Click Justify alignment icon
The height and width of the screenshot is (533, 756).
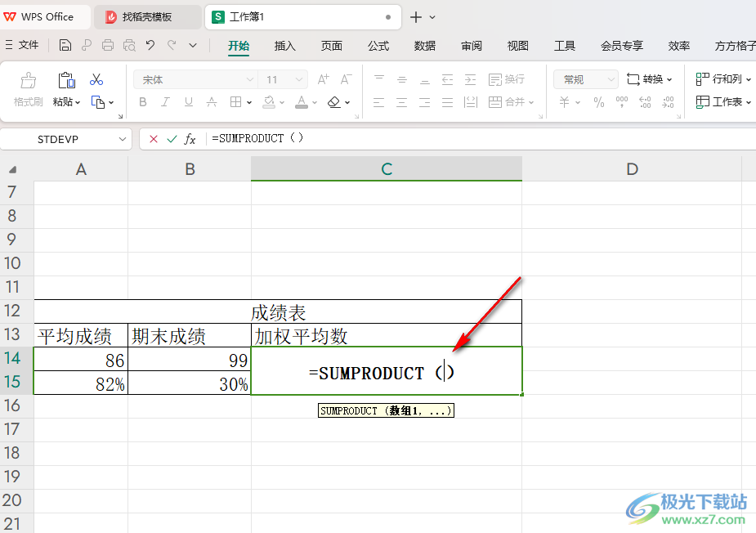click(447, 102)
